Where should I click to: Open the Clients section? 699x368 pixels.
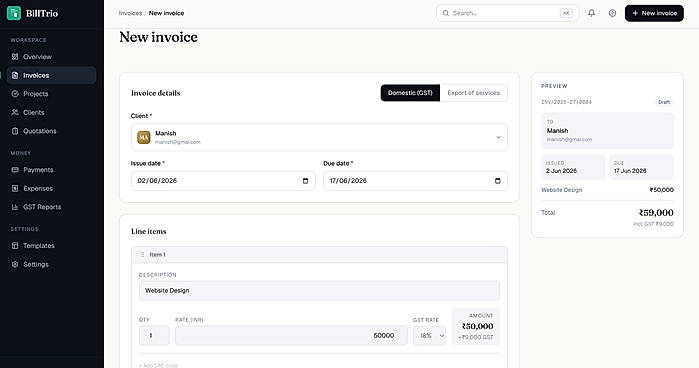pyautogui.click(x=51, y=112)
